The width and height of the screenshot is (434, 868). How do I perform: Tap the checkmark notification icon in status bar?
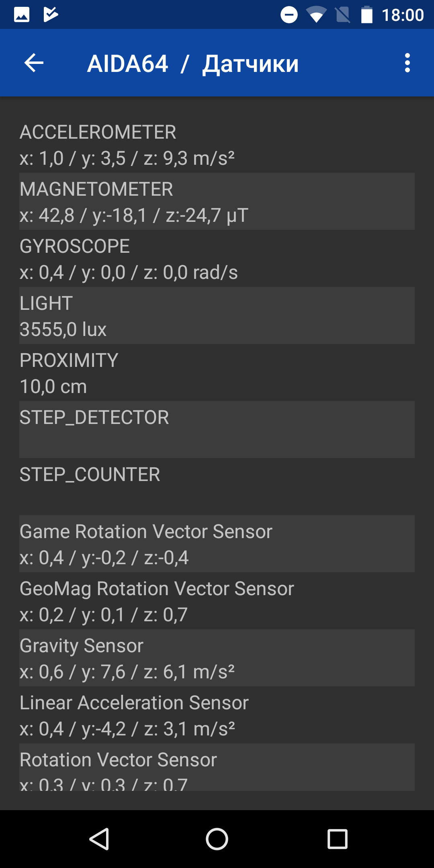(51, 15)
